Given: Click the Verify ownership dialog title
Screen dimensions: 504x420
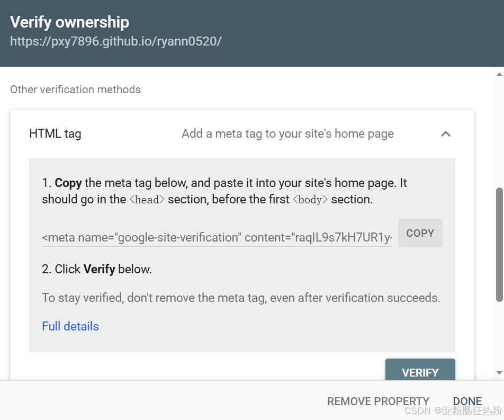Looking at the screenshot, I should (69, 22).
